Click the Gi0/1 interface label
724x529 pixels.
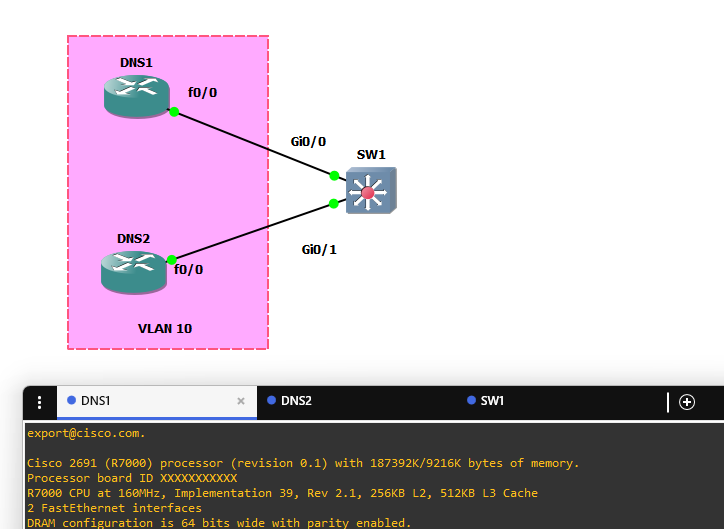tap(319, 250)
